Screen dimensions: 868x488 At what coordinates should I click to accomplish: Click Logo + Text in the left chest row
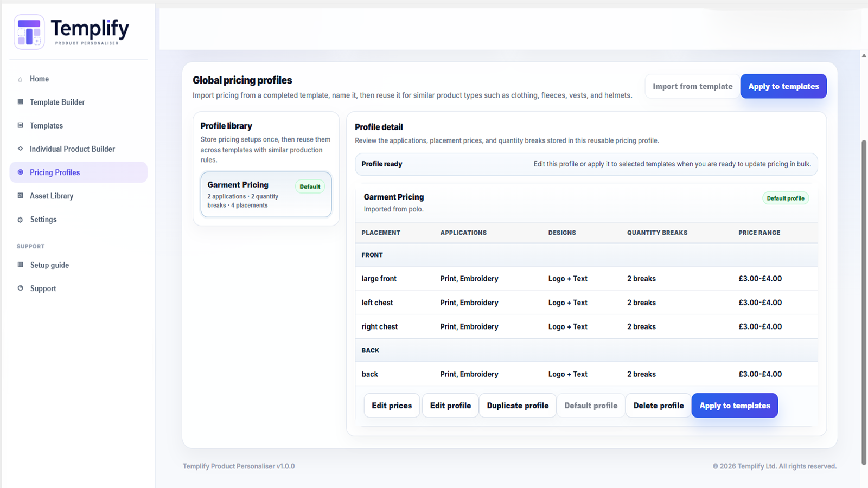568,303
